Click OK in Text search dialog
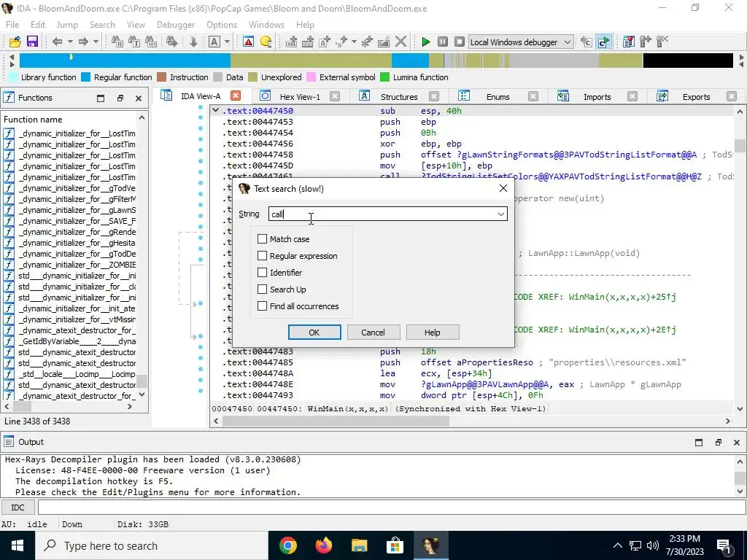The height and width of the screenshot is (560, 747). [x=314, y=332]
